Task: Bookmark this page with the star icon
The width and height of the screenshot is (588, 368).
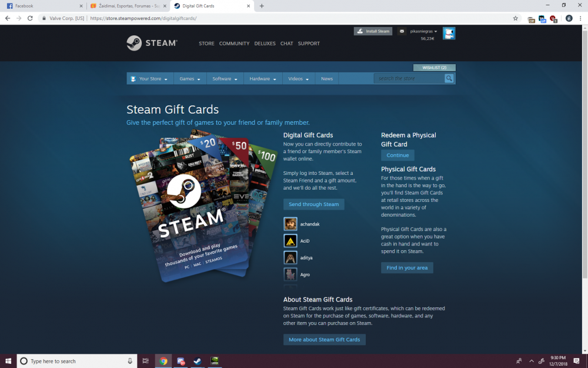Action: (516, 18)
